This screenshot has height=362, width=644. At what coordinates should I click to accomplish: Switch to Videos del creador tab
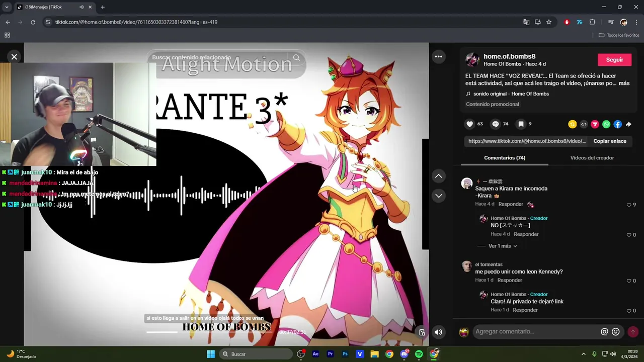click(x=592, y=158)
